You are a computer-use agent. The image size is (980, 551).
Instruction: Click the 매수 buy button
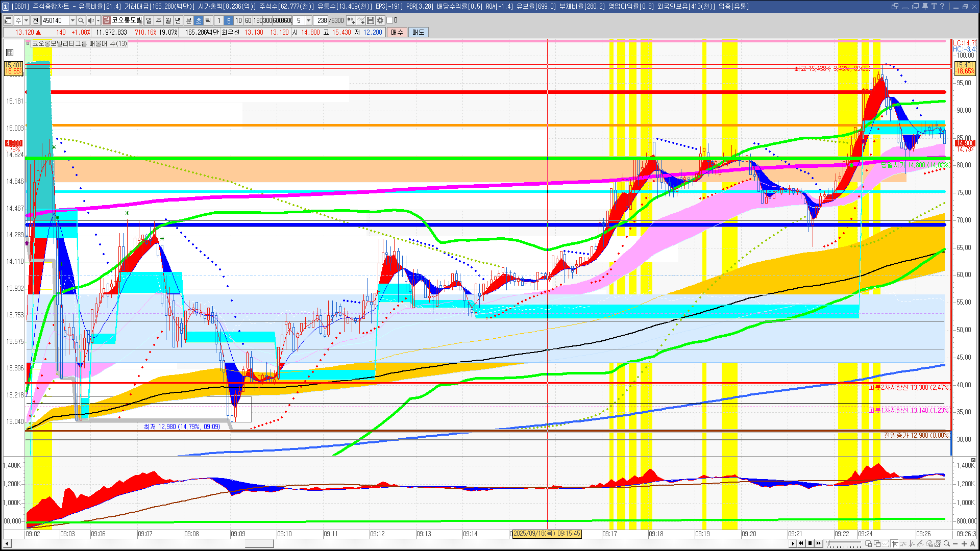click(397, 32)
